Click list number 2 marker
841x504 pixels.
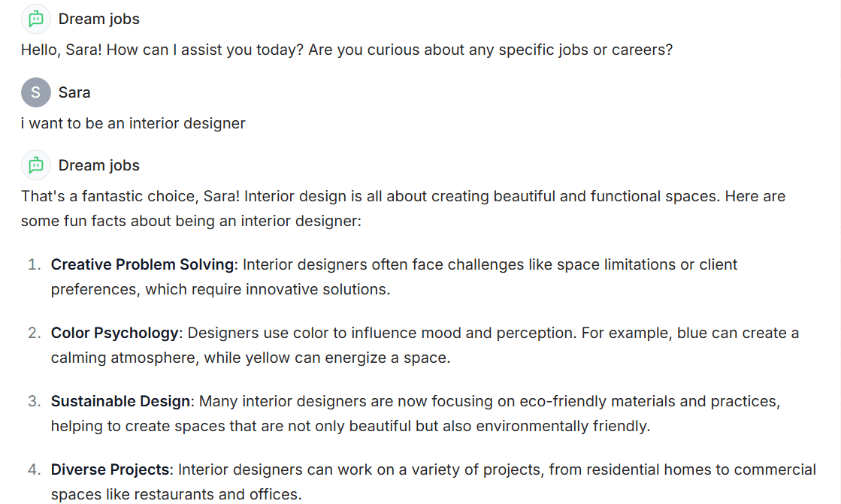coord(35,333)
